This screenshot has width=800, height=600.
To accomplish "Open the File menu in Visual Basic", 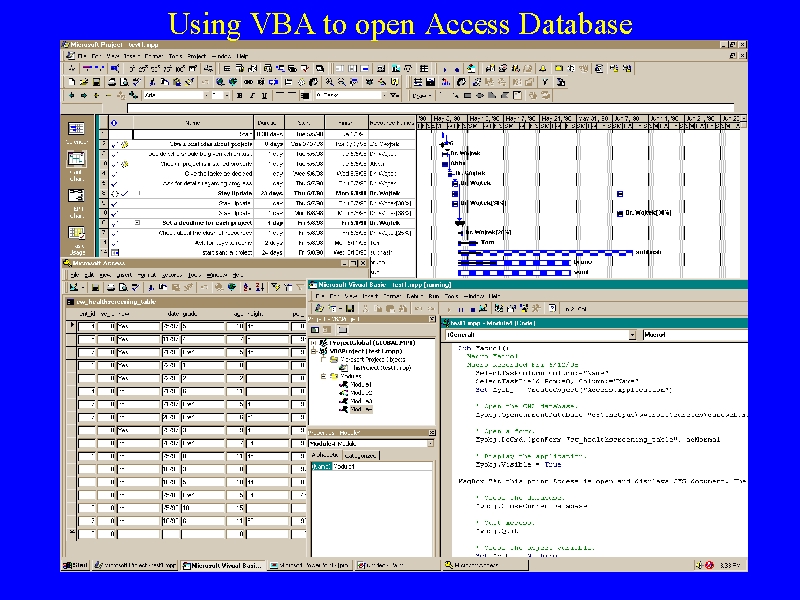I will coord(320,296).
